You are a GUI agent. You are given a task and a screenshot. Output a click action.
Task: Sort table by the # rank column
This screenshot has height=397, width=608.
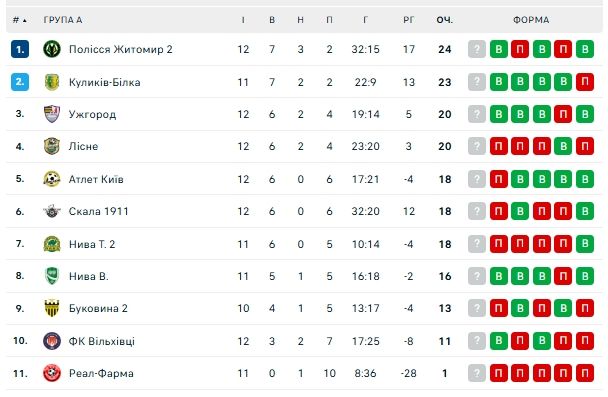coord(19,20)
